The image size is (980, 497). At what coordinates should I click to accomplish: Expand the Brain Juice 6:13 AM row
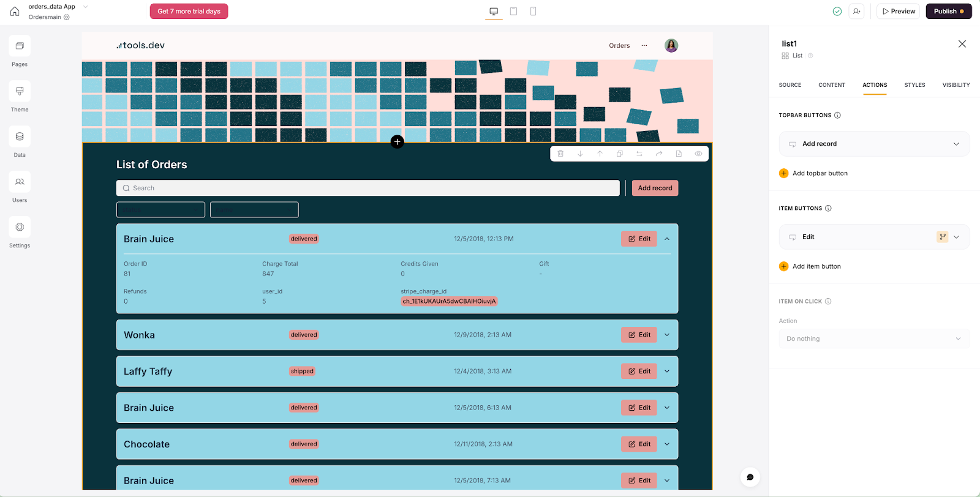click(x=667, y=408)
